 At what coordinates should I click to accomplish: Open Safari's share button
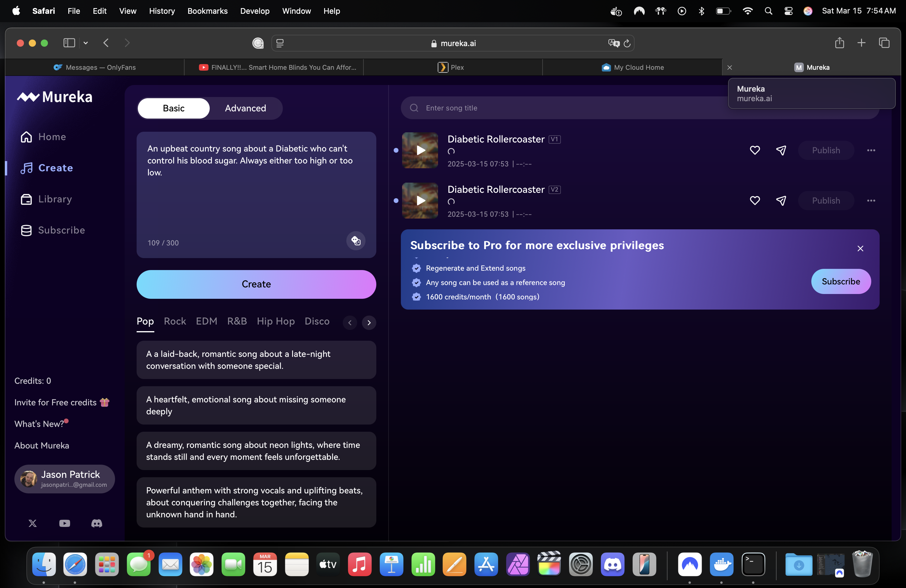click(x=839, y=43)
